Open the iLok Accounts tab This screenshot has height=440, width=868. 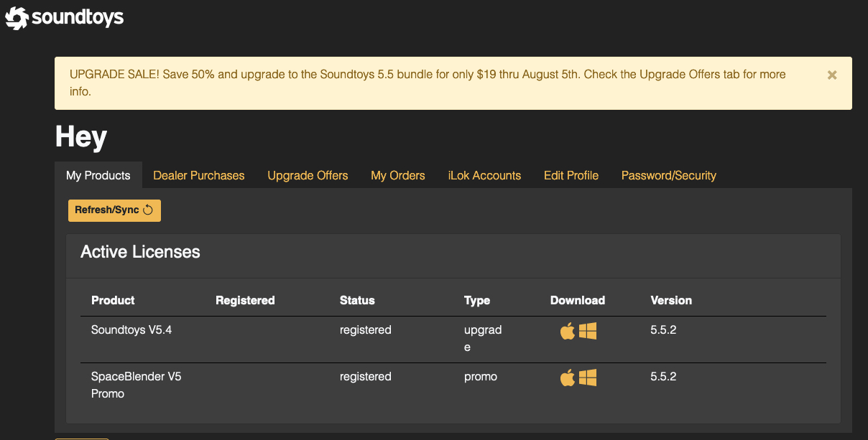click(x=484, y=175)
